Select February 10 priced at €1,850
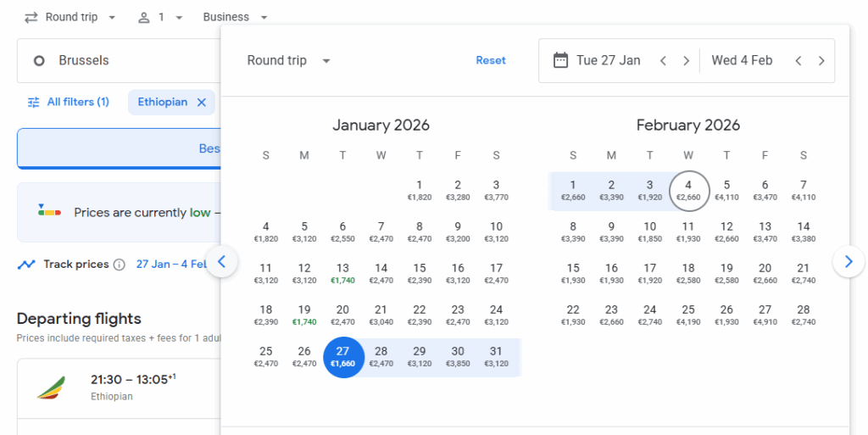Screen dimensions: 868x435 pyautogui.click(x=649, y=232)
